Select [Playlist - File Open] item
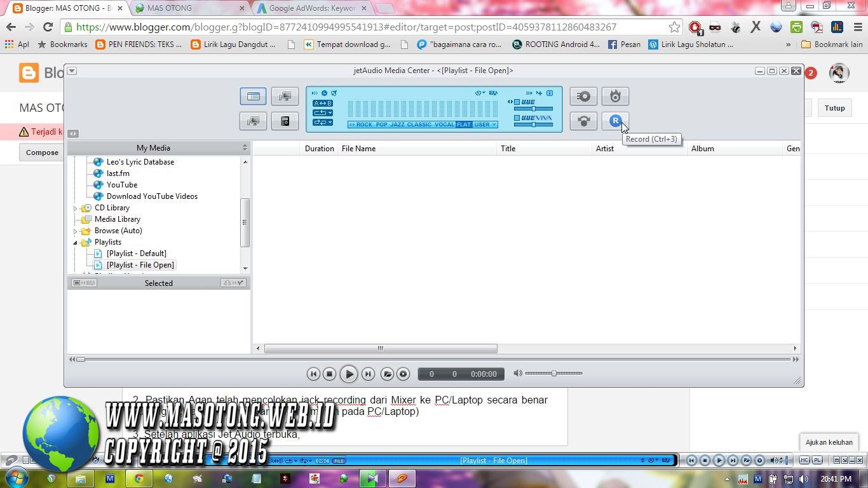Screen dimensions: 868x488 tap(140, 265)
